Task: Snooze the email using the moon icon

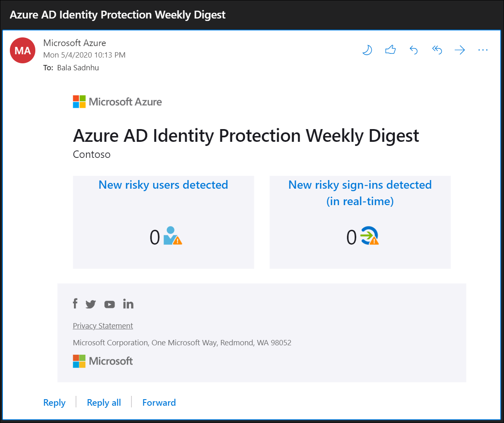Action: coord(367,50)
